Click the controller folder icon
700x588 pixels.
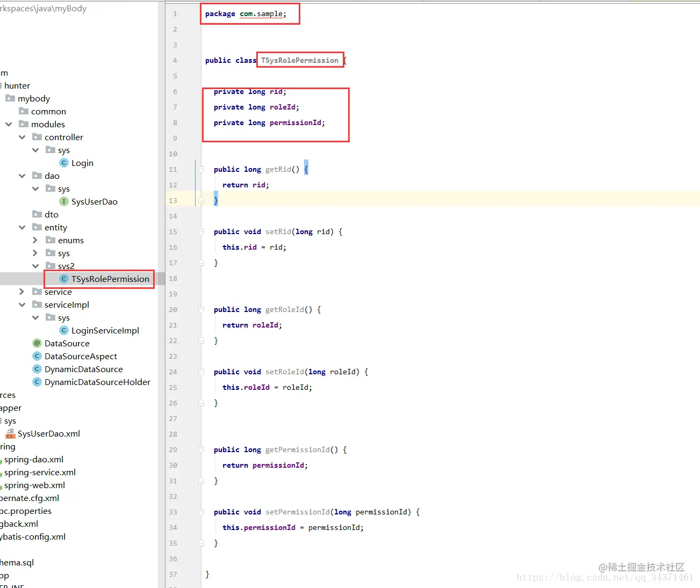point(37,137)
